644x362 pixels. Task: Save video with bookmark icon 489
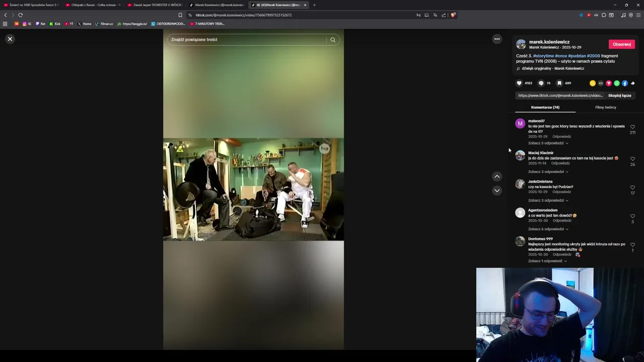pos(559,83)
